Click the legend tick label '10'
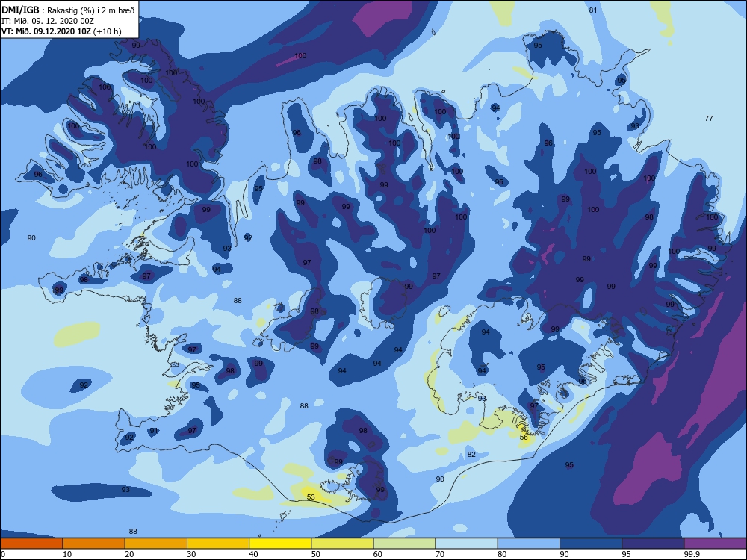This screenshot has width=747, height=560. [67, 554]
